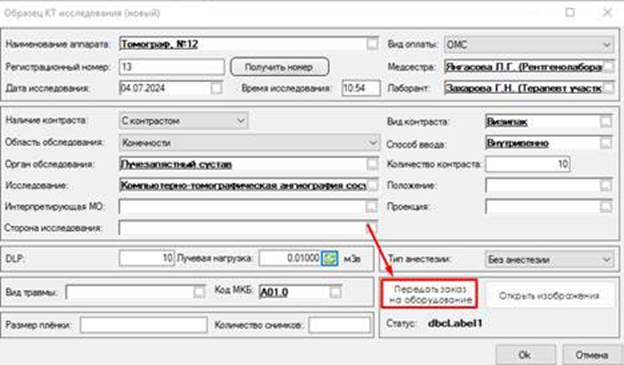Click the DLP input field
This screenshot has width=624, height=365.
coord(146,258)
